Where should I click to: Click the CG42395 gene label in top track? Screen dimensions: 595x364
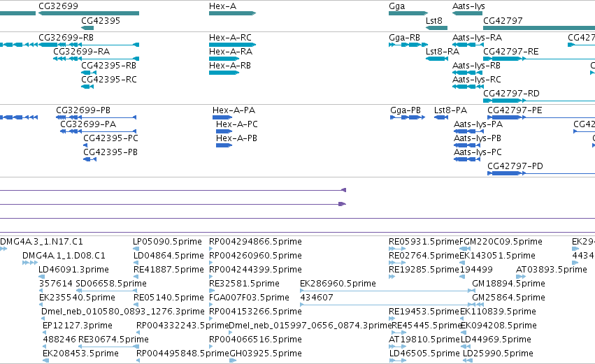click(x=101, y=20)
